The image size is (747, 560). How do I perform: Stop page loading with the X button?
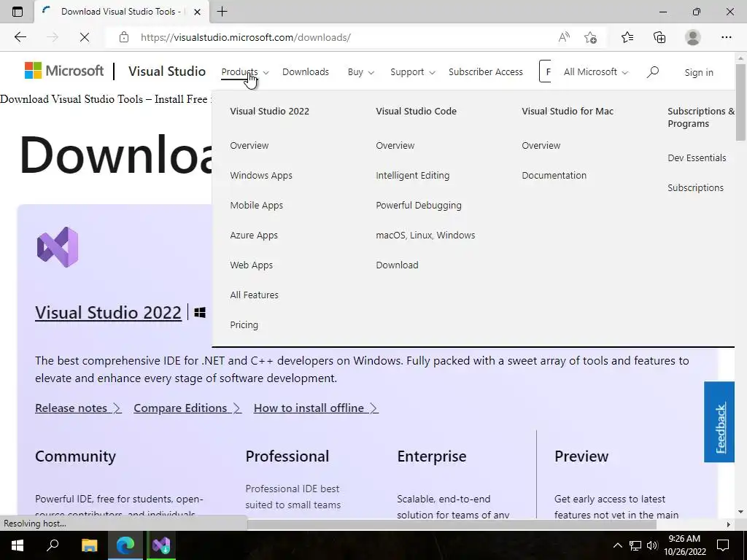[85, 37]
